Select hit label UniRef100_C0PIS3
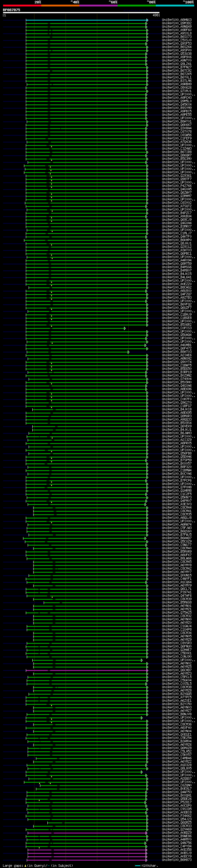The image size is (197, 868). 177,328
